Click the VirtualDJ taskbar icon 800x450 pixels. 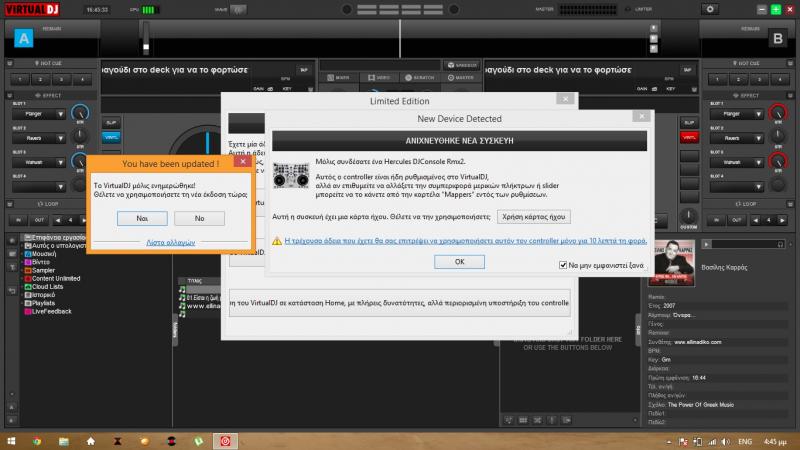click(x=226, y=440)
